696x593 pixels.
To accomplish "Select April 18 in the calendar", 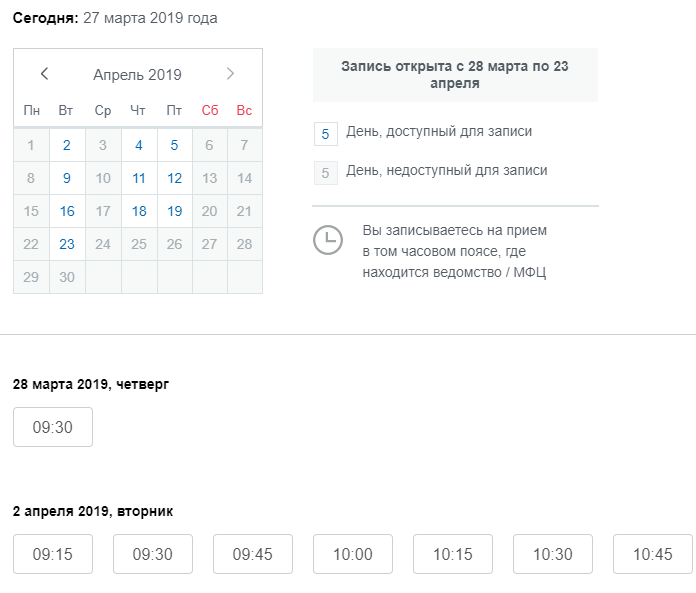I will click(x=139, y=211).
